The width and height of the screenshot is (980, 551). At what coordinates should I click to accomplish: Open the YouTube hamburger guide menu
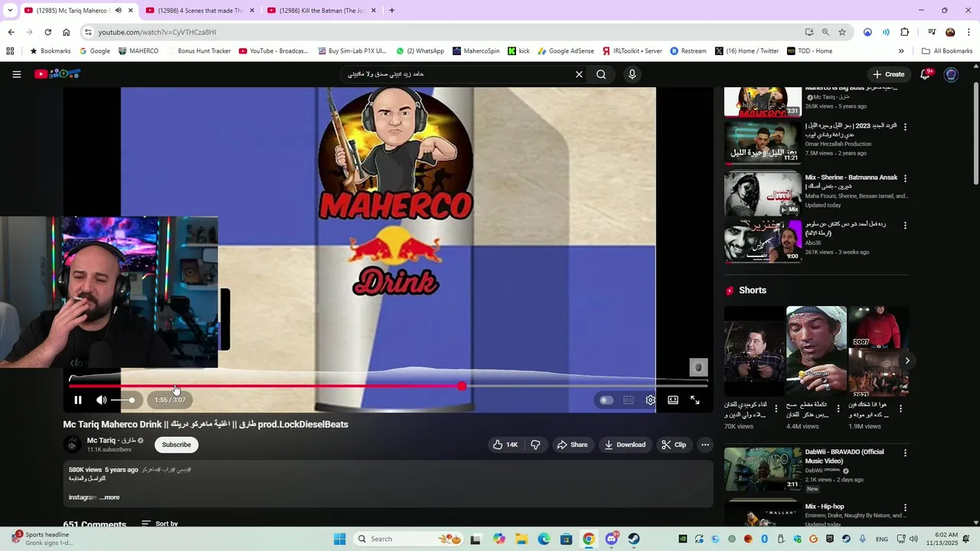16,74
